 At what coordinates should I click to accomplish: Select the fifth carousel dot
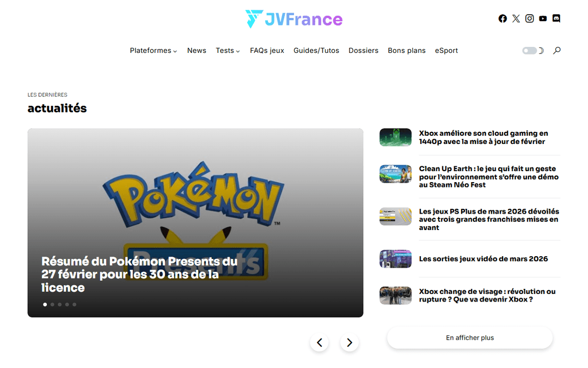pyautogui.click(x=74, y=305)
